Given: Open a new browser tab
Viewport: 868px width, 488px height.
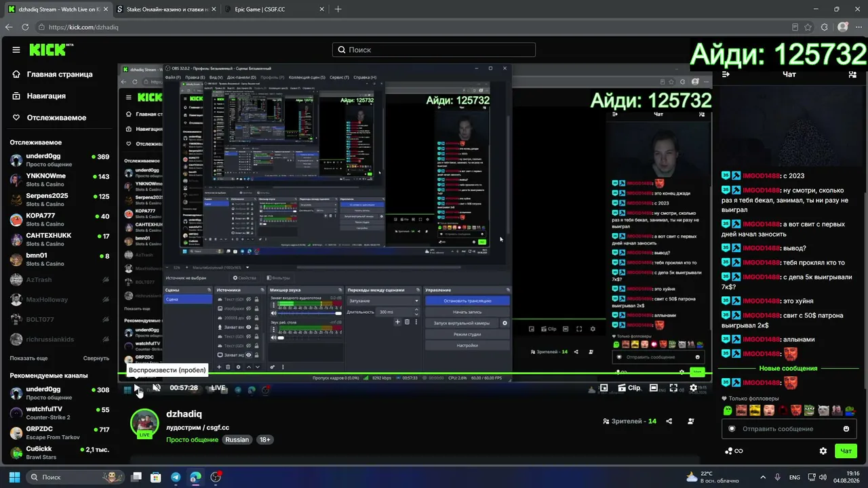Looking at the screenshot, I should click(x=338, y=9).
